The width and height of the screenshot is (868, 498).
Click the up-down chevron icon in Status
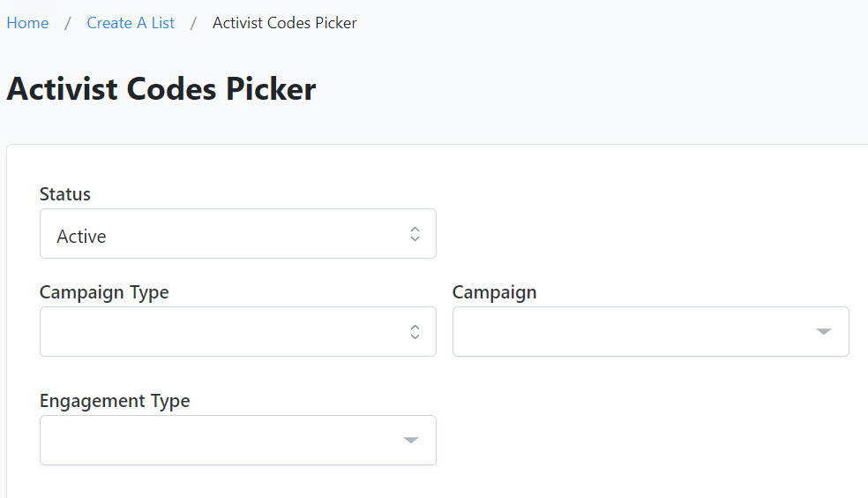(x=415, y=234)
